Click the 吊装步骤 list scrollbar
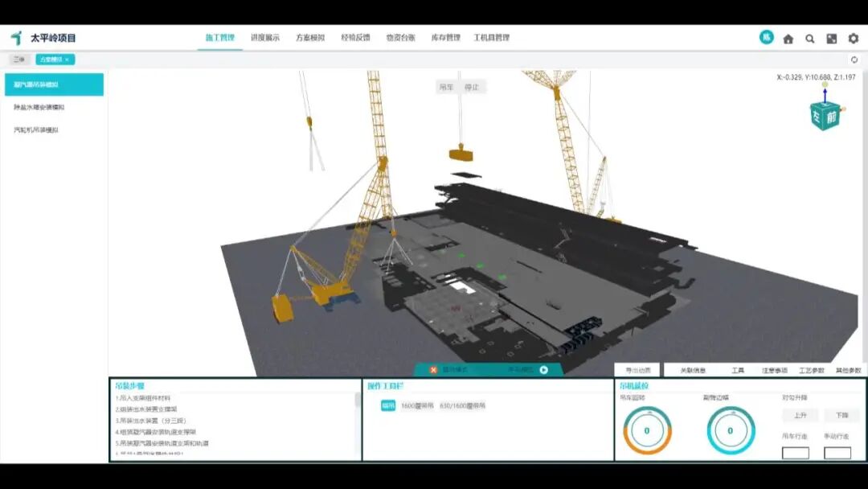The width and height of the screenshot is (868, 489). pyautogui.click(x=358, y=400)
